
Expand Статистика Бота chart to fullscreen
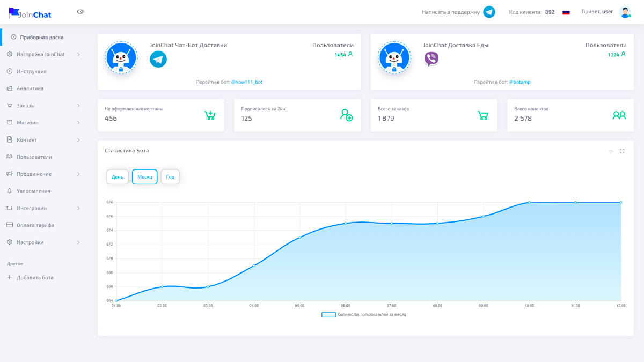tap(623, 151)
